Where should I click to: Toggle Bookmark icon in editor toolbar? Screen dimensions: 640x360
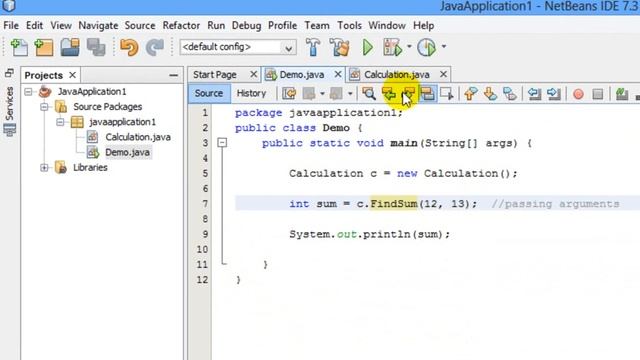coord(510,93)
